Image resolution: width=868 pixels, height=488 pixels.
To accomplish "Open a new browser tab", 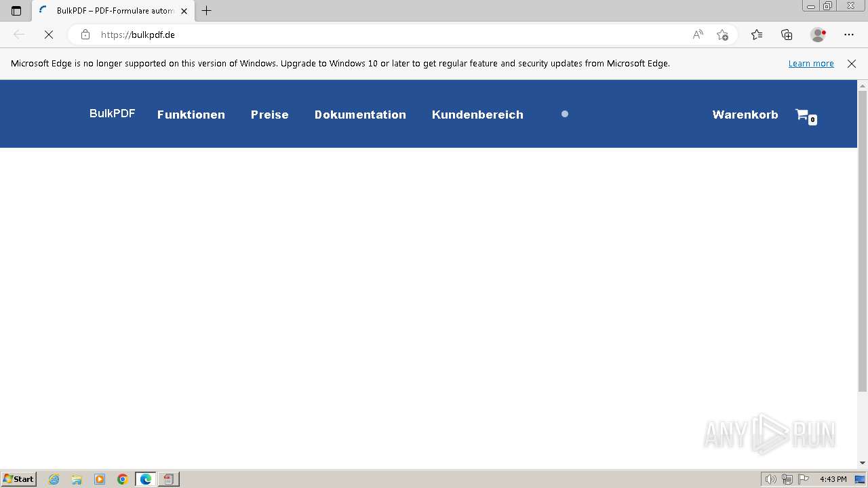I will click(x=207, y=11).
